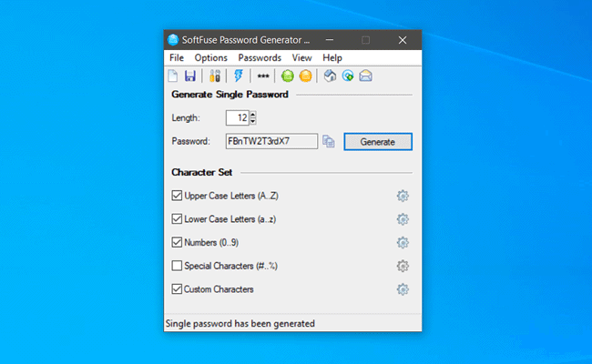Screen dimensions: 592x364
Task: Click the Save floppy disk icon
Action: (190, 76)
